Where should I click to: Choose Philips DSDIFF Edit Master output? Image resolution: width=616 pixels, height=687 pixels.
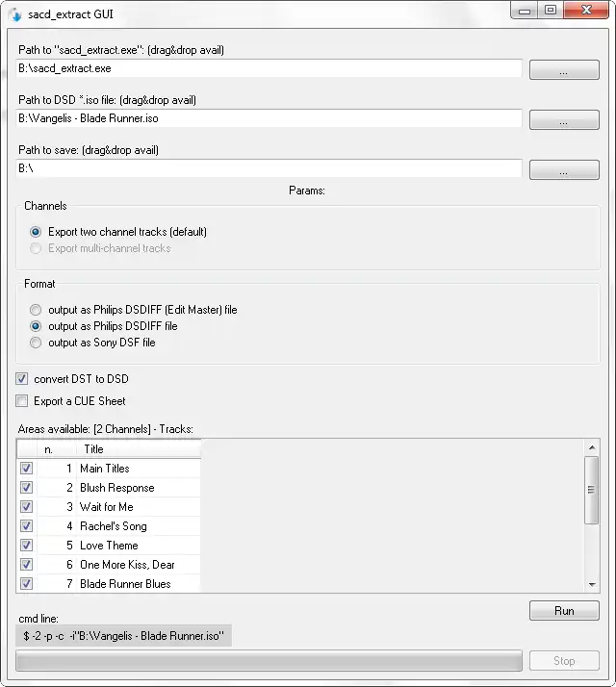point(36,310)
